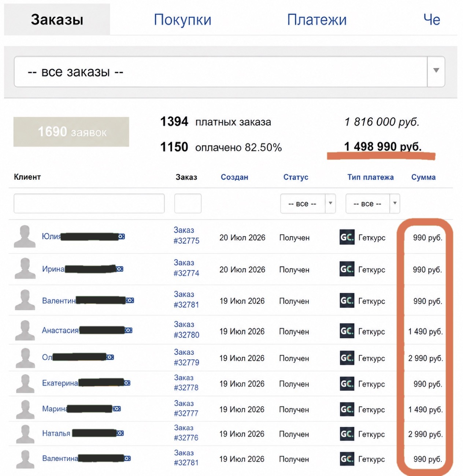Open order link Заказ #32780
463x476 pixels.
pos(186,330)
